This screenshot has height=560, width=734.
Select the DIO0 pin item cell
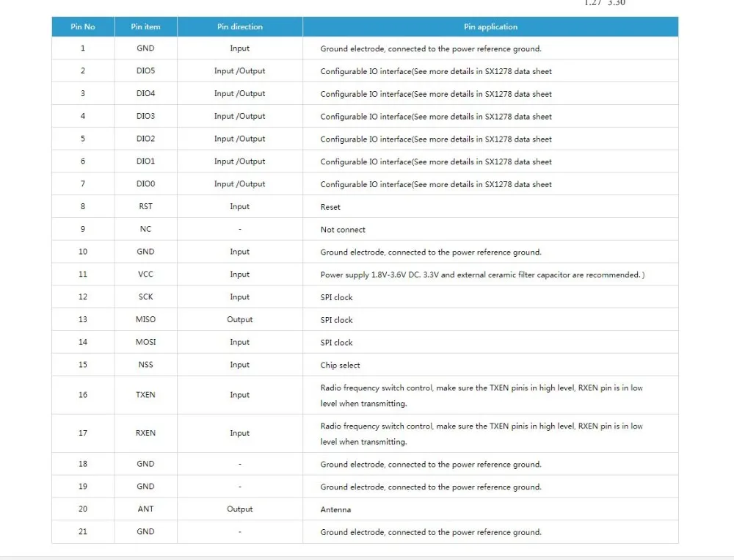(145, 183)
